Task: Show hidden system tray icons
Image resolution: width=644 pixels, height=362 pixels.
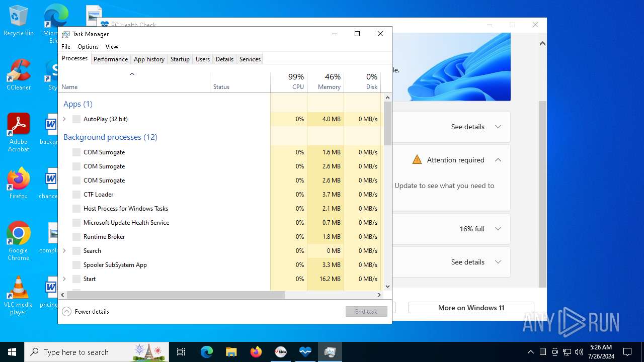Action: [530, 352]
